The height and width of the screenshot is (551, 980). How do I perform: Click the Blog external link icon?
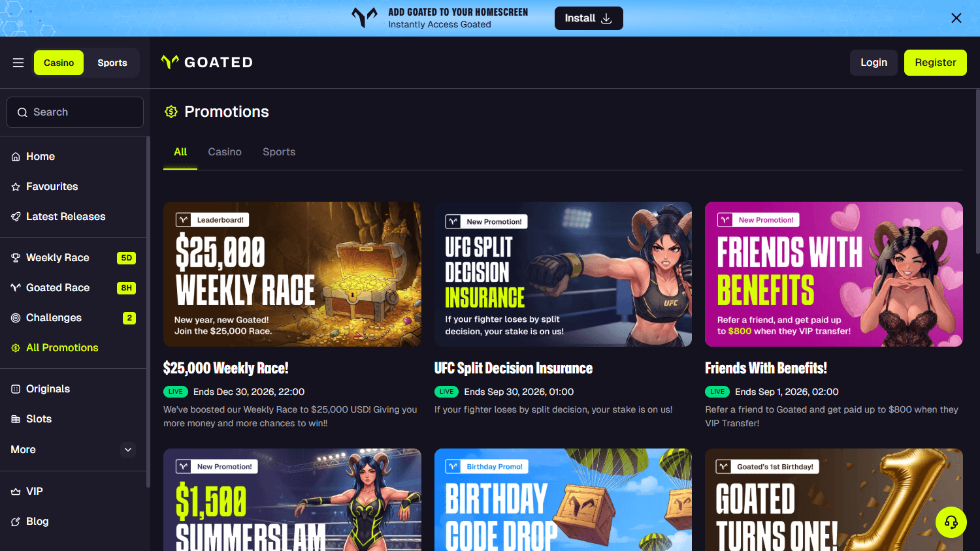(16, 522)
